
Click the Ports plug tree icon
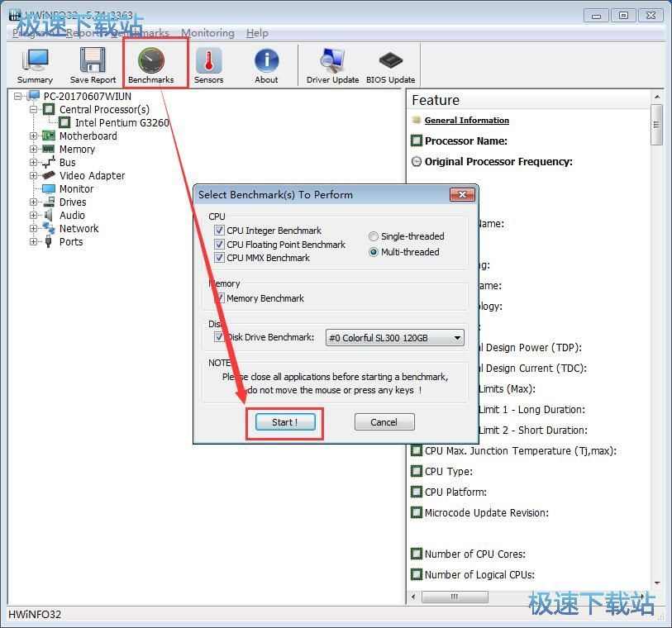[x=49, y=241]
